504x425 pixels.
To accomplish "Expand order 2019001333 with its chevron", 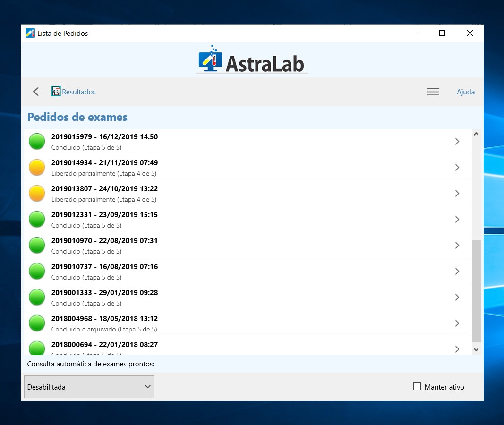I will pos(457,297).
